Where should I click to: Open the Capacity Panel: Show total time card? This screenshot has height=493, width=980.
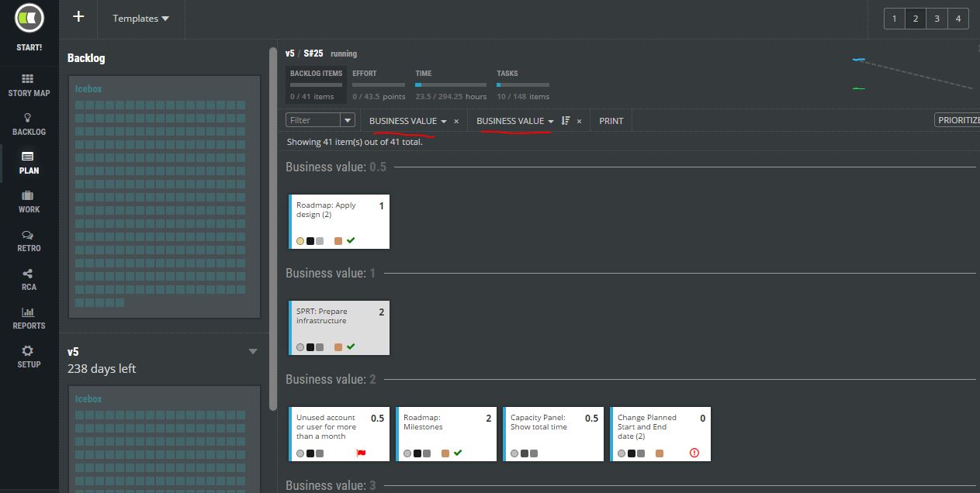click(553, 434)
